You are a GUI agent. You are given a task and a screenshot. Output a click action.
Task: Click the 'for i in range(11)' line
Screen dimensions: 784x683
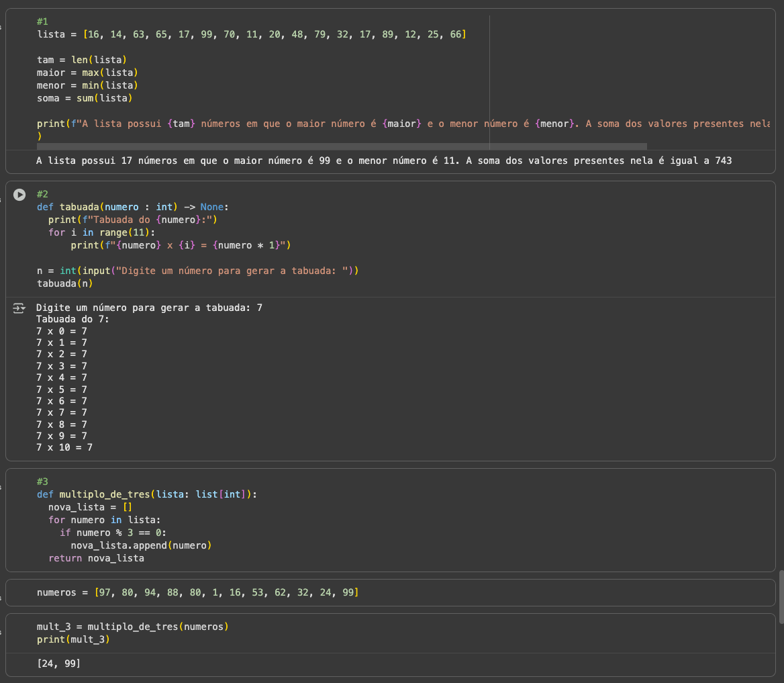tap(101, 232)
